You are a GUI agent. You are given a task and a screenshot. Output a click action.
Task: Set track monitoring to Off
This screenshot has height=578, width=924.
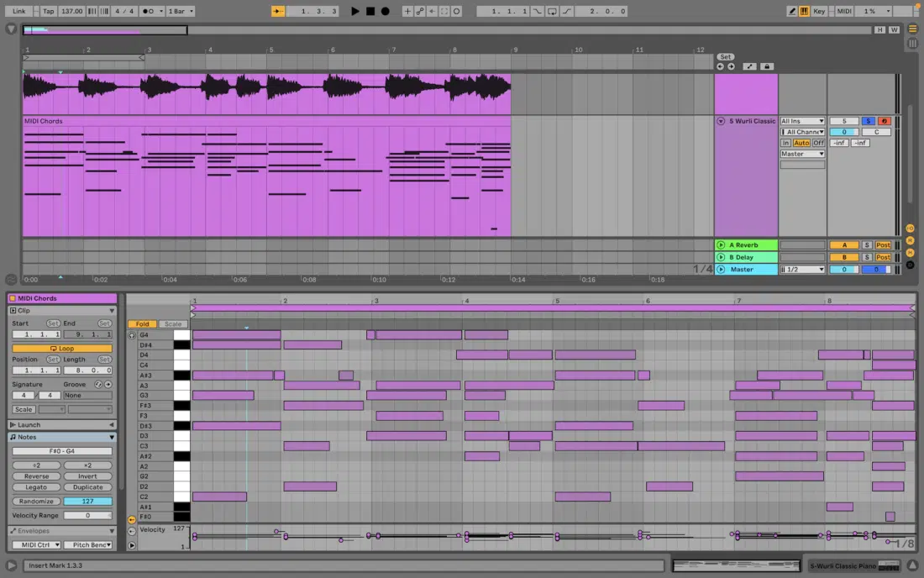(818, 143)
